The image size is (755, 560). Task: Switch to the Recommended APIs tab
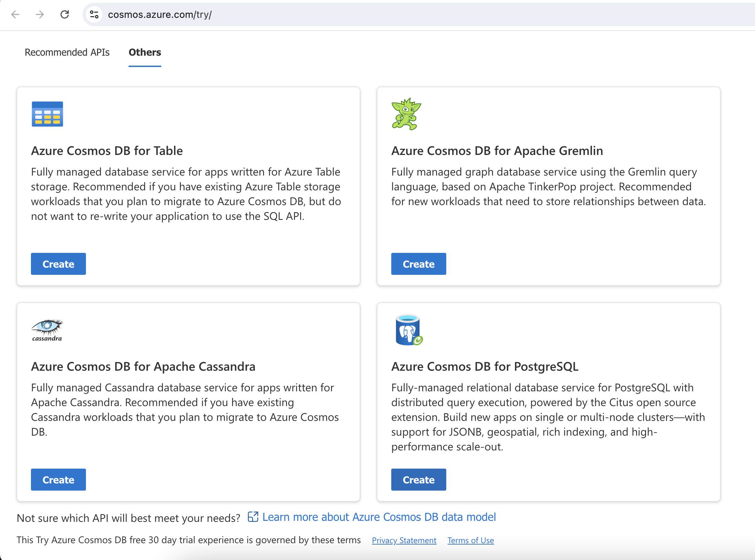[x=67, y=52]
